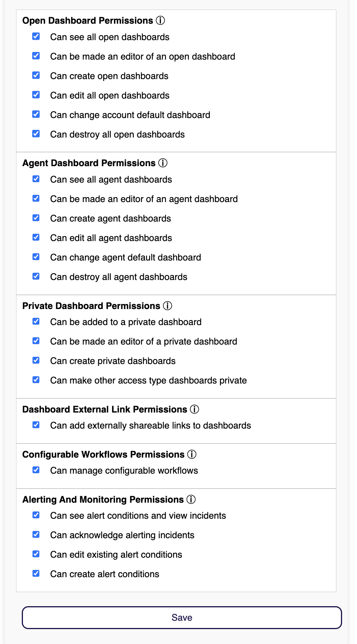
Task: Show info for Alerting And Monitoring Permissions
Action: click(191, 500)
